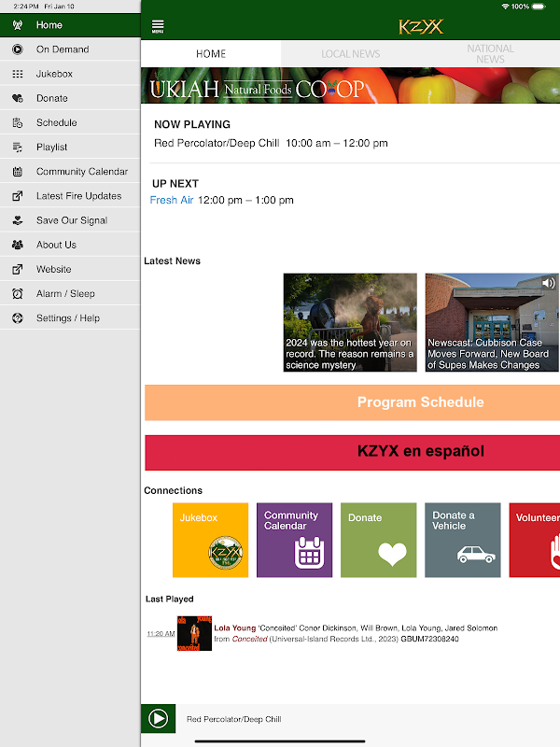The width and height of the screenshot is (560, 747).
Task: Tap the Jukebox grid icon
Action: coord(18,74)
